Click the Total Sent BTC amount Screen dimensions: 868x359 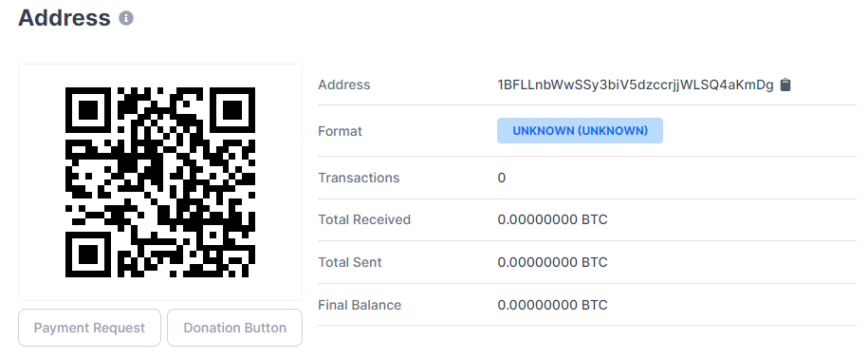click(552, 262)
